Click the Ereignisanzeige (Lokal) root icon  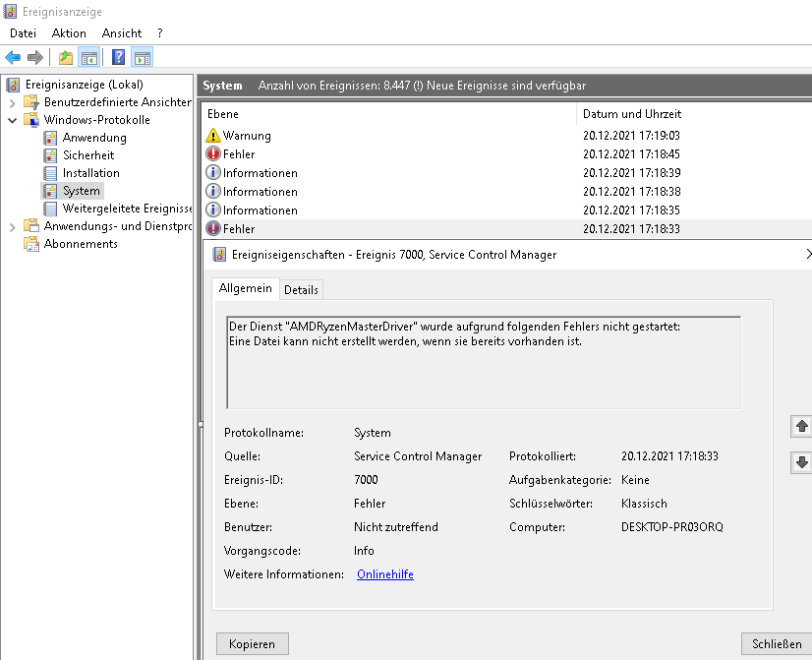point(13,85)
